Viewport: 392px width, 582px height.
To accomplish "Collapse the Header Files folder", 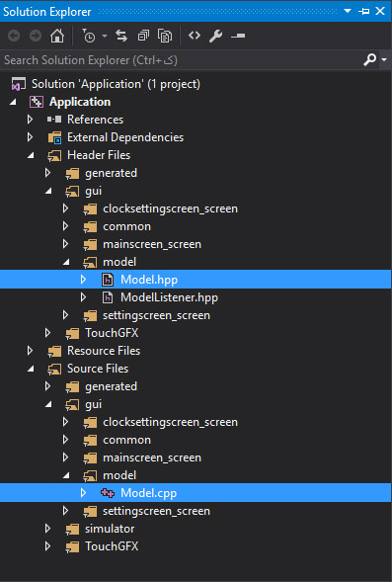I will coord(31,155).
